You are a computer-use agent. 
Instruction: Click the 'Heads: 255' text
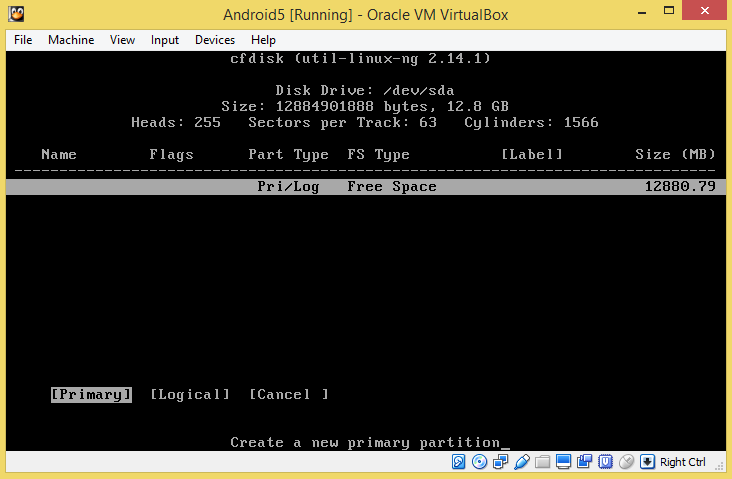coord(176,122)
